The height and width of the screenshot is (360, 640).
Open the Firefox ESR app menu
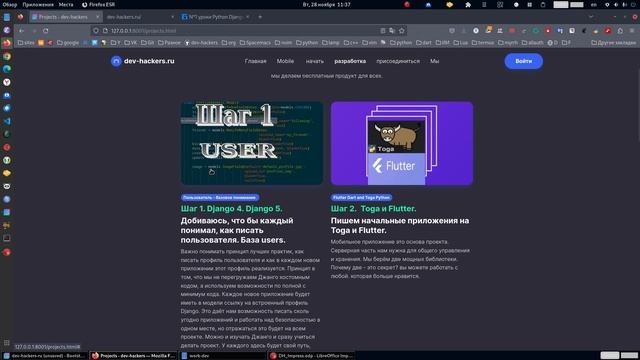tap(98, 4)
